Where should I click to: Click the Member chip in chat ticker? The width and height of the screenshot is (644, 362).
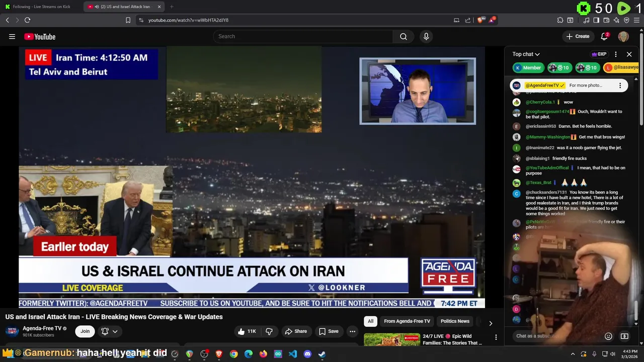[527, 67]
